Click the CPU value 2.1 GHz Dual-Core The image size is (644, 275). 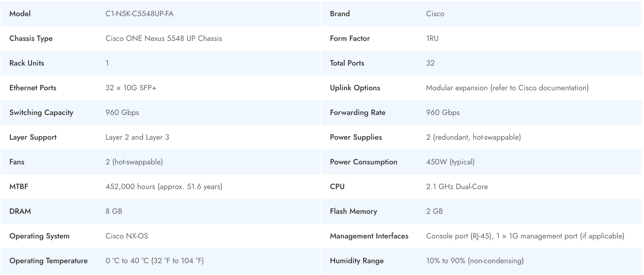[x=457, y=187]
